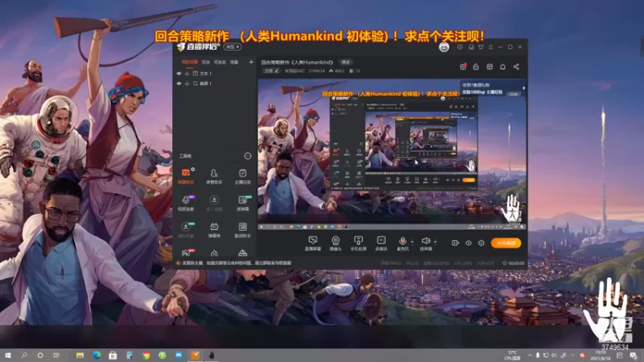Click the streamer avatar in the title bar
The height and width of the screenshot is (362, 644).
(x=444, y=47)
